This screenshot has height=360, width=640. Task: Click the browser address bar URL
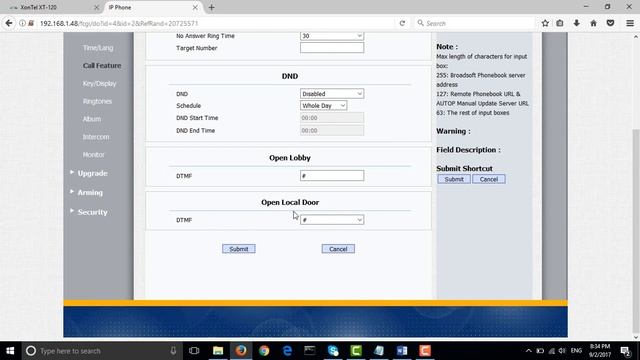(x=119, y=23)
